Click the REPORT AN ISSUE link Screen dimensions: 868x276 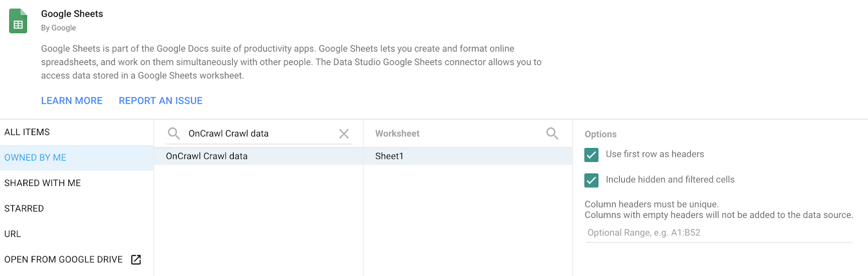(x=161, y=101)
